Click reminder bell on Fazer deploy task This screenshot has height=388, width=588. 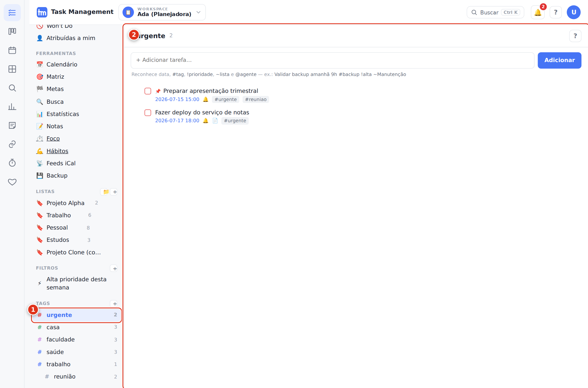[206, 121]
